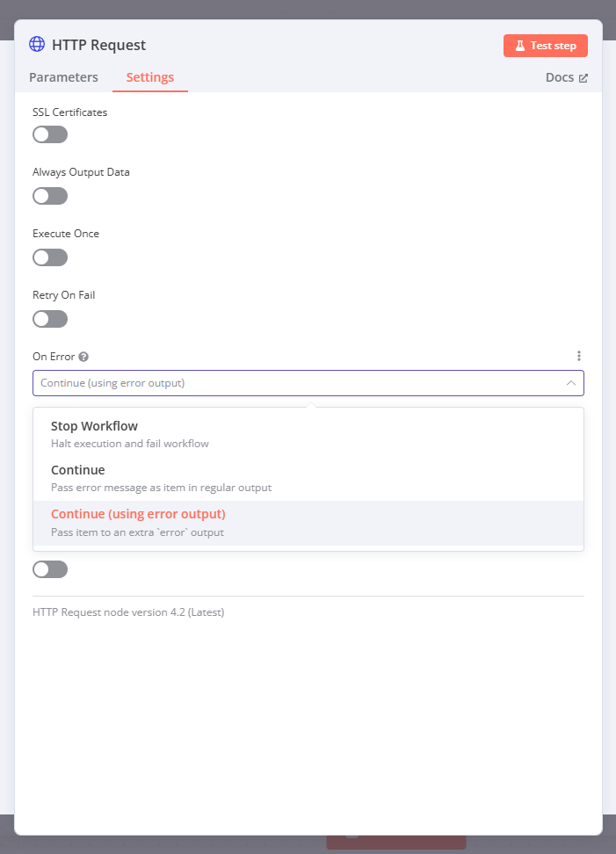Open the Docs link
The height and width of the screenshot is (854, 616).
pos(559,76)
